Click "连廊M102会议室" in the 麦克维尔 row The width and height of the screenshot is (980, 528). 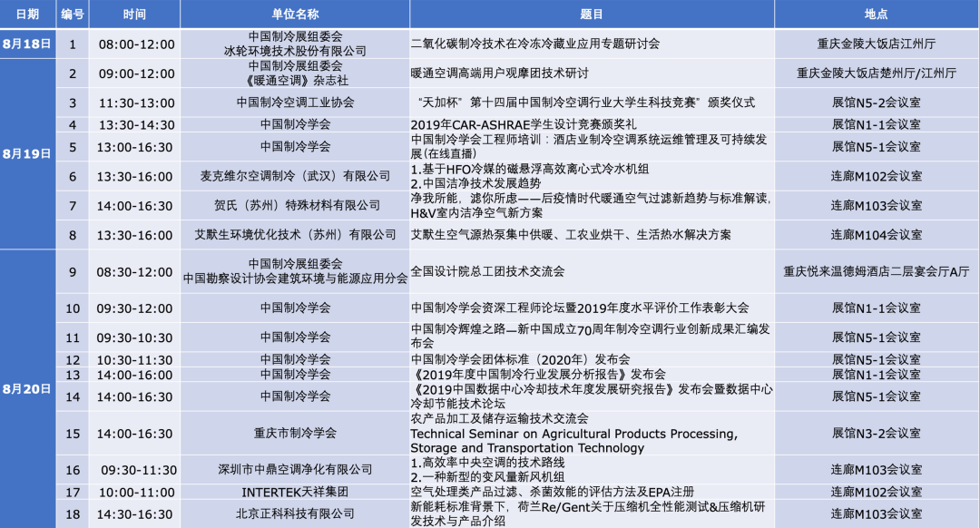877,176
